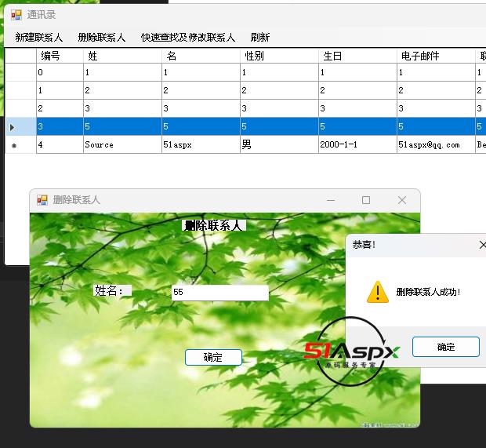Click the cell 'Source' in 姓 column

(122, 144)
